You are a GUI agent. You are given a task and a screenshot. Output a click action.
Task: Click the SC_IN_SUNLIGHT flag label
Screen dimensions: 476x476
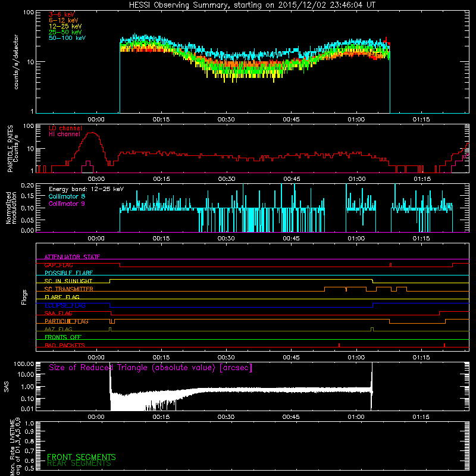pos(68,281)
